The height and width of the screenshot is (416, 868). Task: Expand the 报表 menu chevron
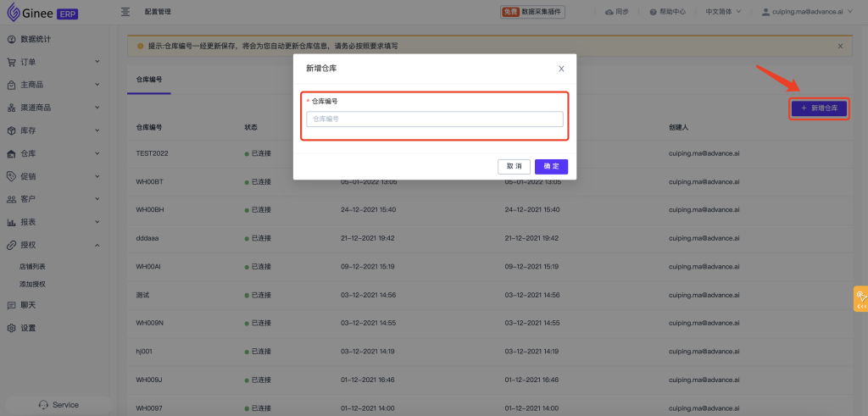(97, 222)
